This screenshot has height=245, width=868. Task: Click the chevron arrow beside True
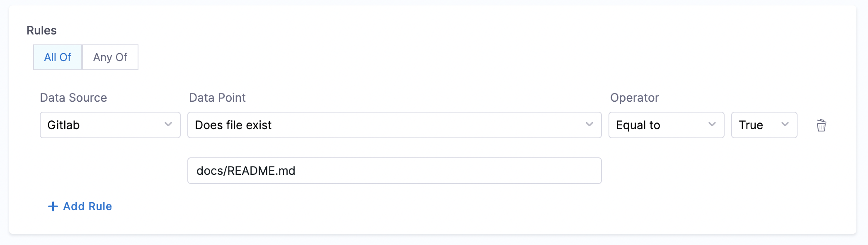coord(785,125)
